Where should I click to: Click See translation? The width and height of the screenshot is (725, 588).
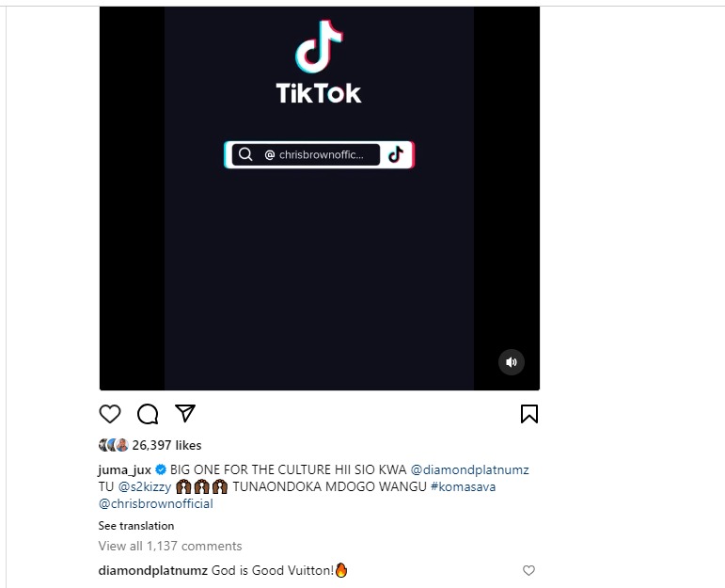[x=136, y=526]
